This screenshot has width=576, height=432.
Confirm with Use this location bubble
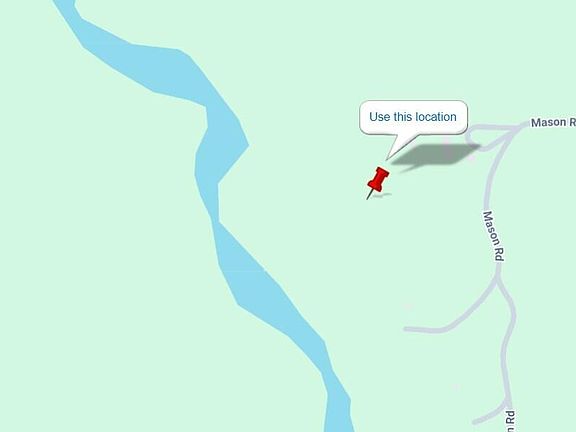pyautogui.click(x=413, y=117)
